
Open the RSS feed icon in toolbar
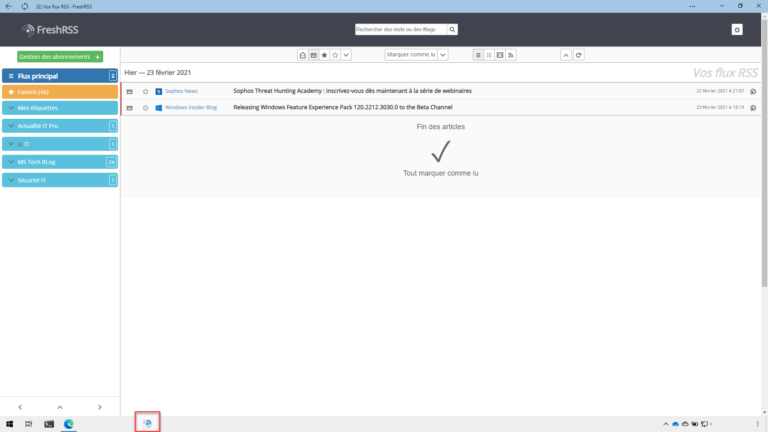click(x=511, y=55)
